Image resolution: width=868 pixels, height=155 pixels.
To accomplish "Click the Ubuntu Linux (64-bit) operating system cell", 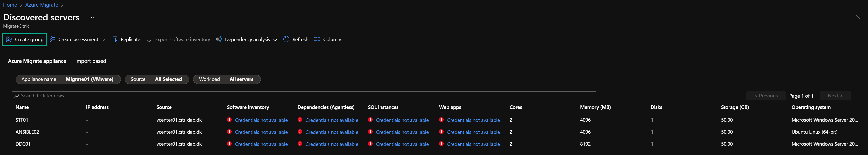I will pos(814,132).
